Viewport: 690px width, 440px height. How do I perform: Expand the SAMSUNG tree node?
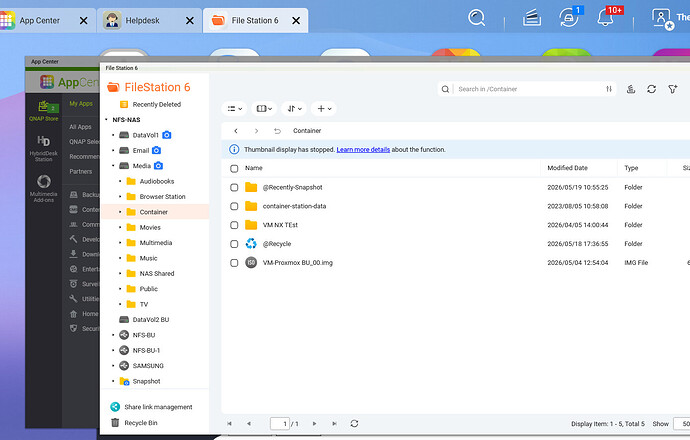click(113, 366)
